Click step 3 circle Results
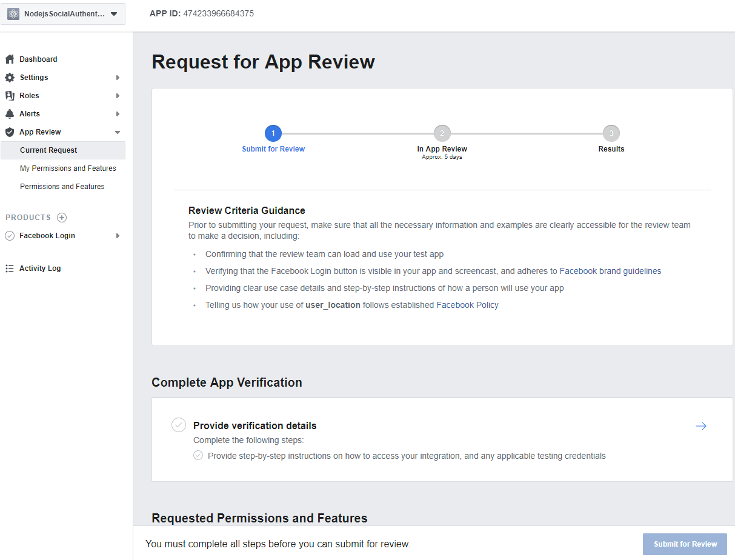The image size is (735, 560). coord(611,133)
